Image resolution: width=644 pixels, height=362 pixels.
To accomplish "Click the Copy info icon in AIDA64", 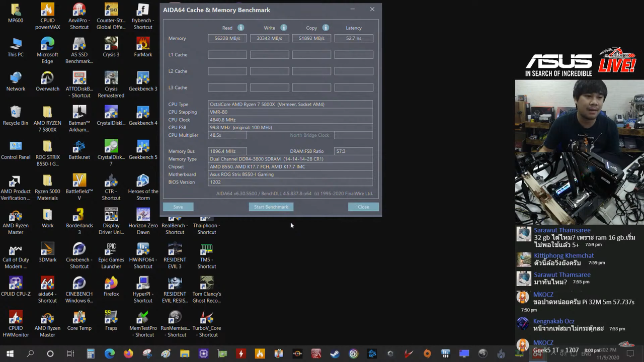I will coord(325,28).
